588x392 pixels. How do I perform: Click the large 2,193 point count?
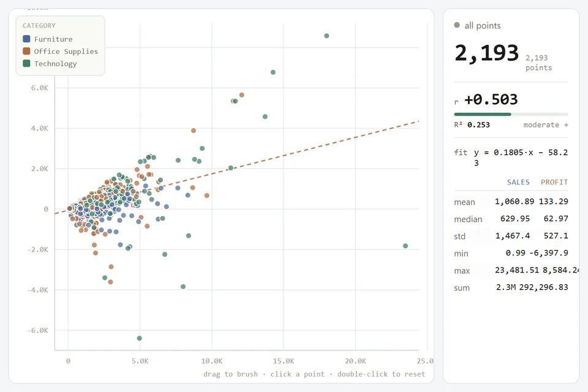click(487, 53)
